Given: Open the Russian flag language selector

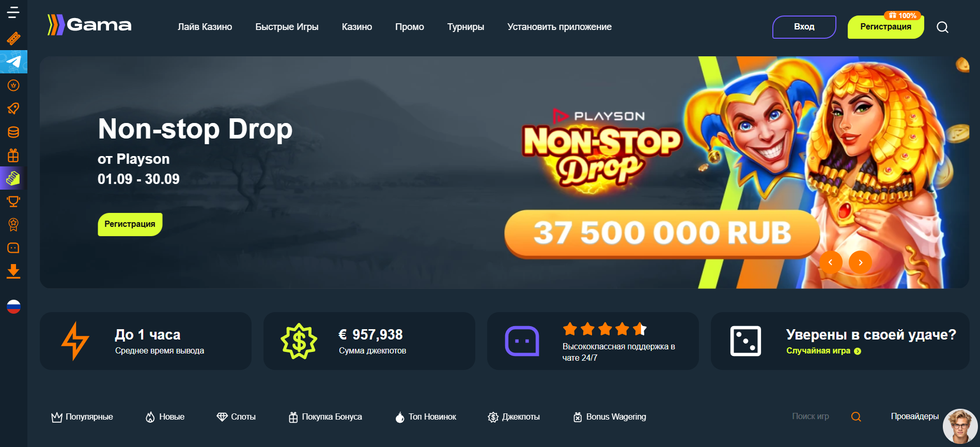Looking at the screenshot, I should point(13,307).
